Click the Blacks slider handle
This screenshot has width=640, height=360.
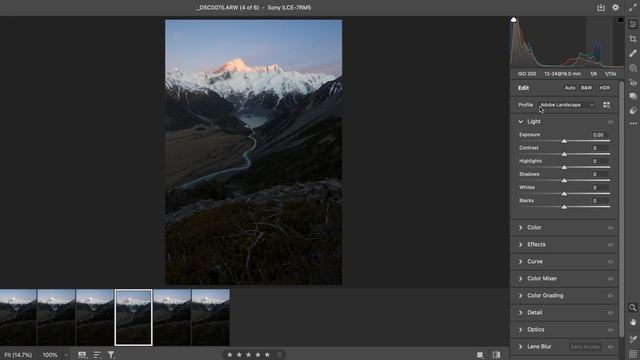(x=564, y=207)
